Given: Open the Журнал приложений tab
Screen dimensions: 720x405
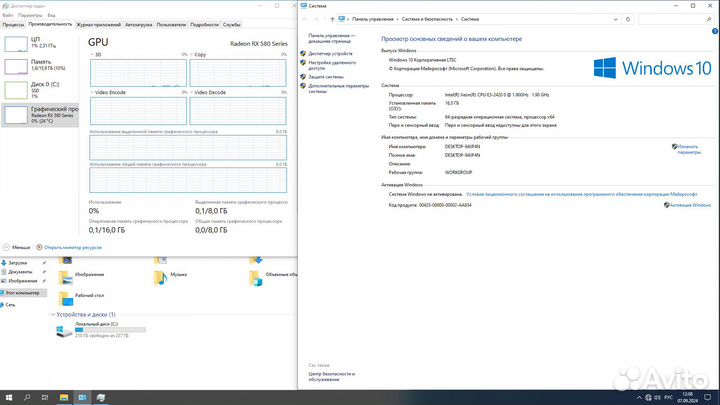Looking at the screenshot, I should [98, 25].
